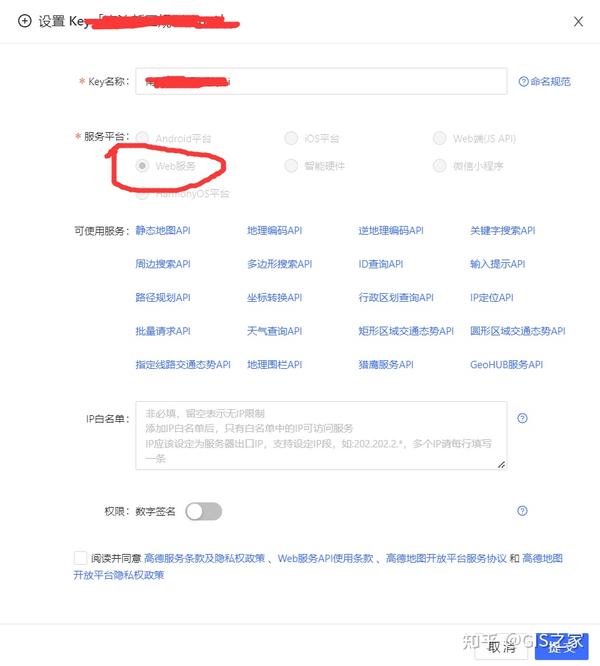600x666 pixels.
Task: Close the 设置 Key dialog with the X
Action: click(x=578, y=21)
